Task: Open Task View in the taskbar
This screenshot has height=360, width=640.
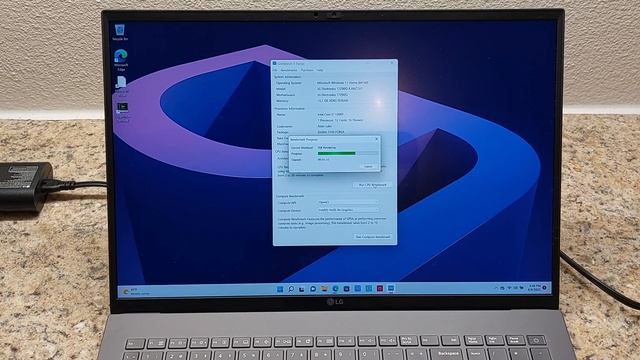Action: [302, 289]
